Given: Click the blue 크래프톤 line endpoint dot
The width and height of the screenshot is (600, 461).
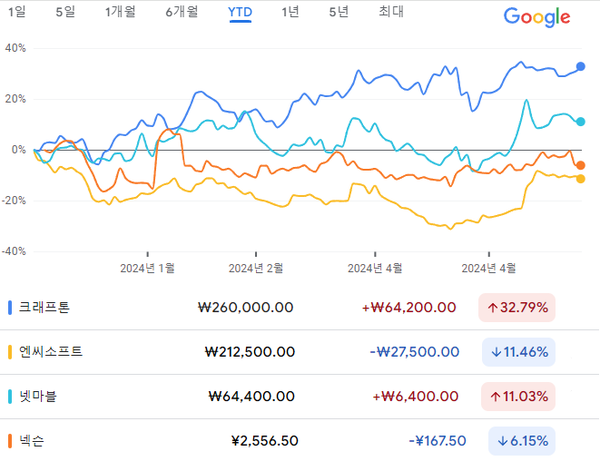Looking at the screenshot, I should (x=581, y=67).
